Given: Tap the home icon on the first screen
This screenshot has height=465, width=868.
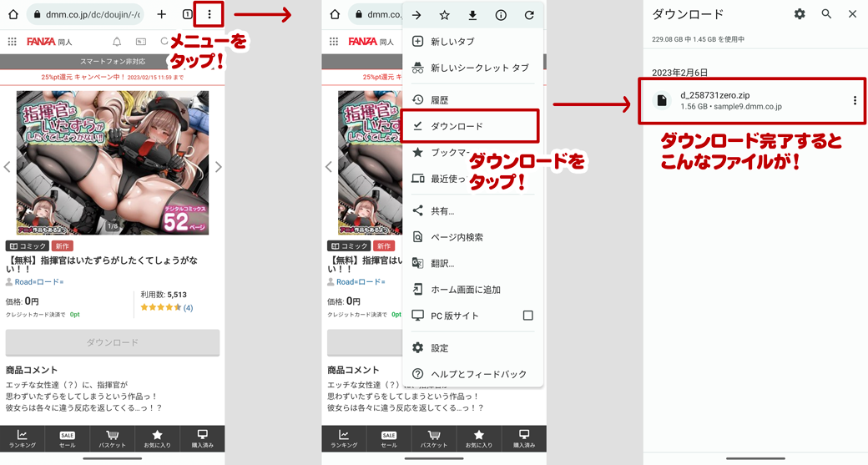Looking at the screenshot, I should (13, 14).
